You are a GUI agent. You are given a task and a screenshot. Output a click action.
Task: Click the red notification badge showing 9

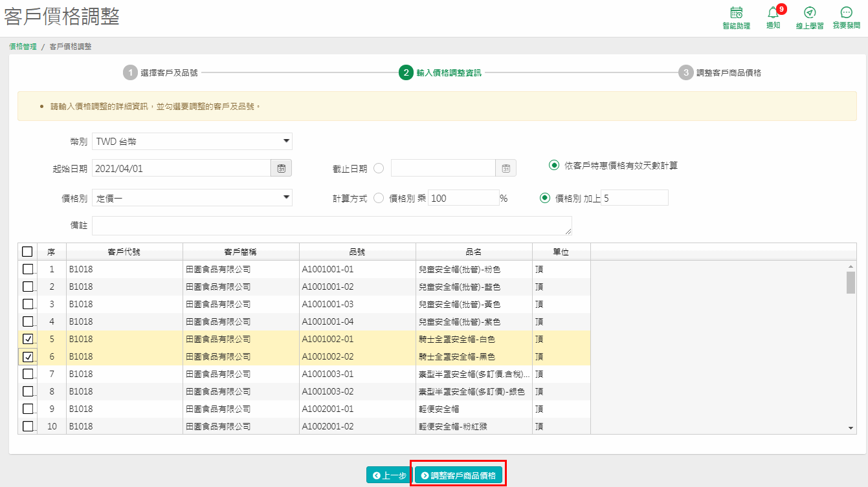[782, 9]
